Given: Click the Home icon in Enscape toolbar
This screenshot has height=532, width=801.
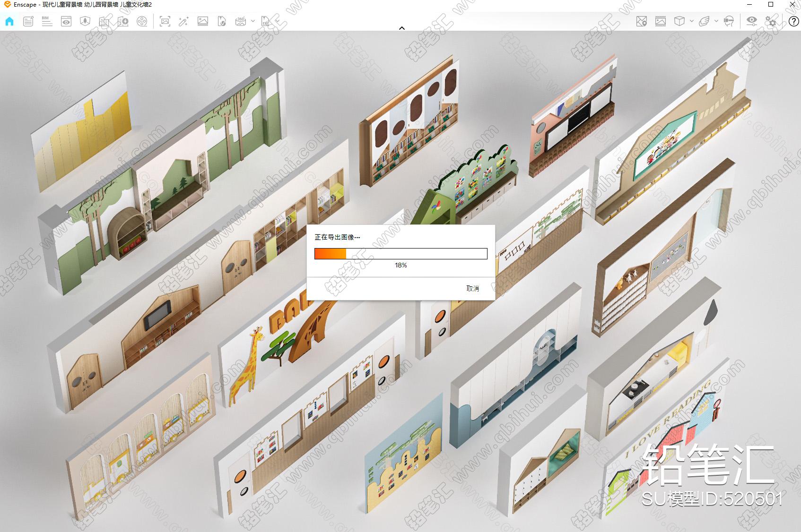Looking at the screenshot, I should click(x=9, y=21).
